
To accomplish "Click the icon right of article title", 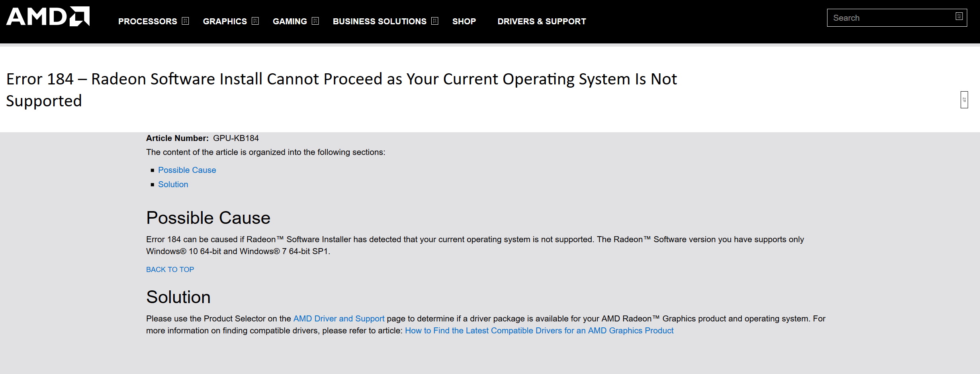I will [964, 100].
